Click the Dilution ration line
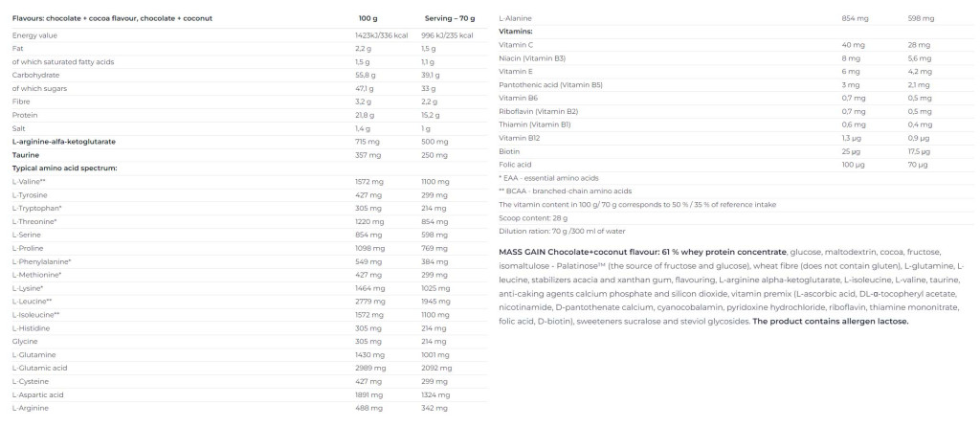The width and height of the screenshot is (980, 427). click(562, 232)
